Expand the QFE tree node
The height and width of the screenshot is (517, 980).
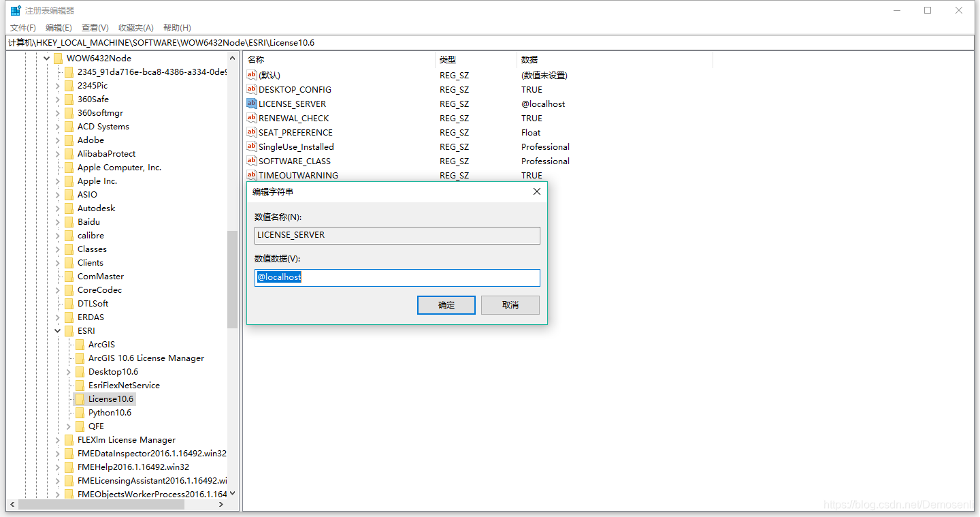[x=68, y=426]
